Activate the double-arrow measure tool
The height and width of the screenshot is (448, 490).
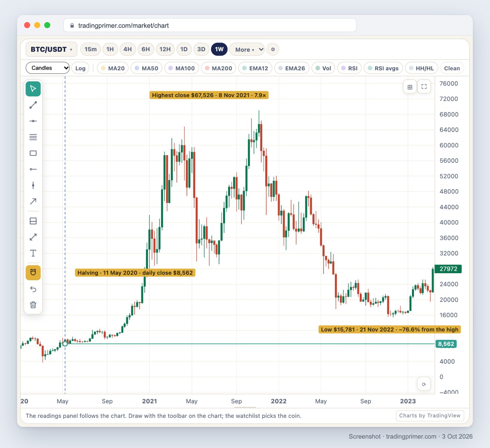pos(33,237)
